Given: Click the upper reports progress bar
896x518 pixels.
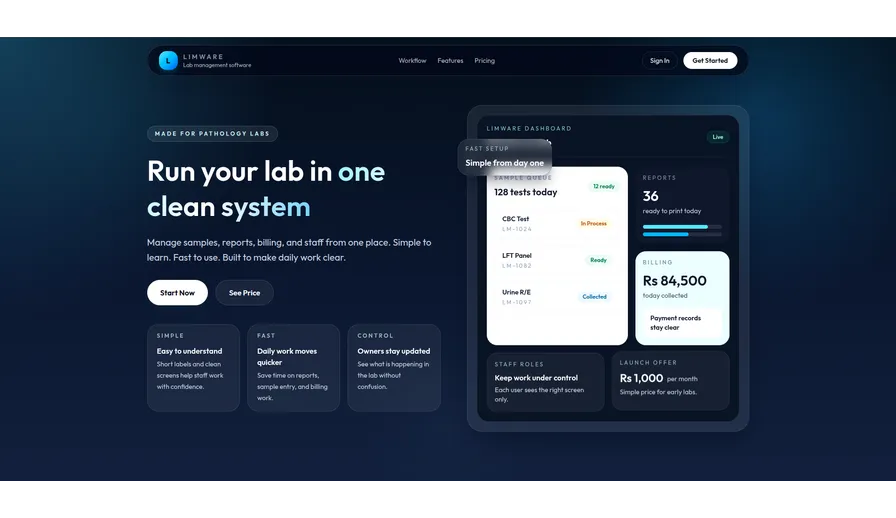Looking at the screenshot, I should [682, 227].
